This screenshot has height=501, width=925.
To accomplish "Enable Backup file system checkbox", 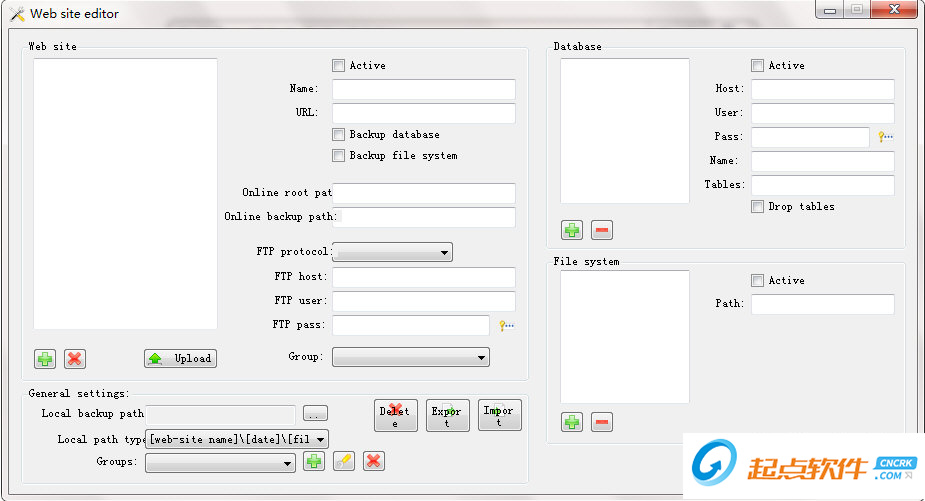I will pos(338,156).
